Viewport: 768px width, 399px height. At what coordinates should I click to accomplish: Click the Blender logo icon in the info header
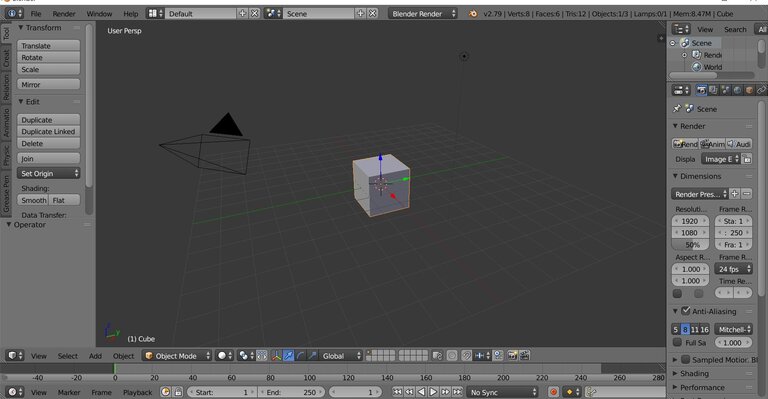pyautogui.click(x=473, y=14)
